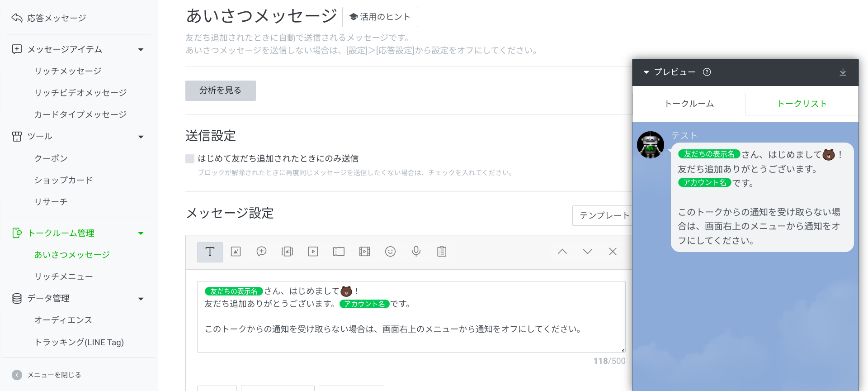Click the preview chat message bubble
Image resolution: width=868 pixels, height=391 pixels.
click(x=762, y=197)
